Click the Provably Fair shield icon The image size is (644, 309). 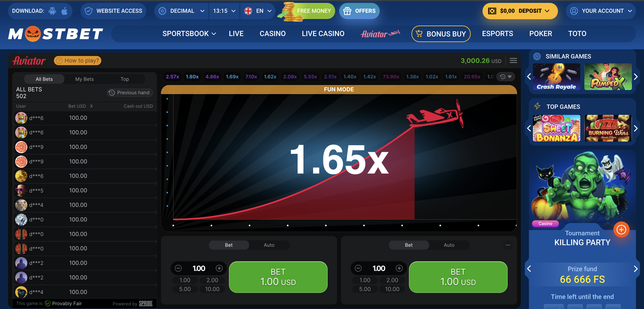pos(47,303)
